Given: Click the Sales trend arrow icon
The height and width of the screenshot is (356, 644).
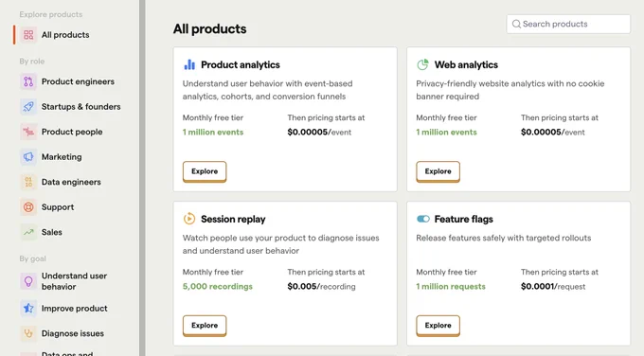Looking at the screenshot, I should pos(28,232).
